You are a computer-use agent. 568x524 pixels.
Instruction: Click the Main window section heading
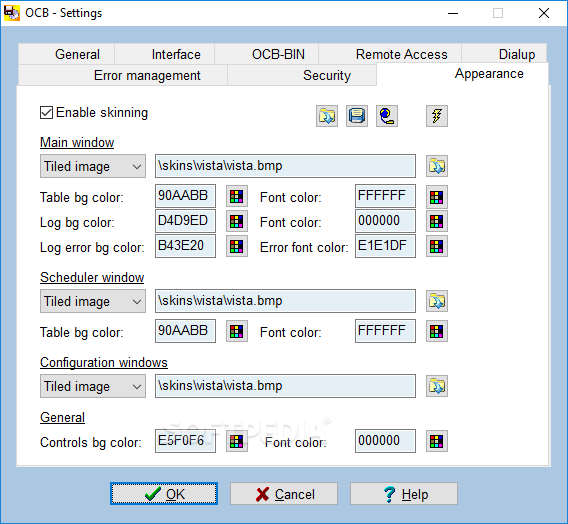(x=77, y=142)
